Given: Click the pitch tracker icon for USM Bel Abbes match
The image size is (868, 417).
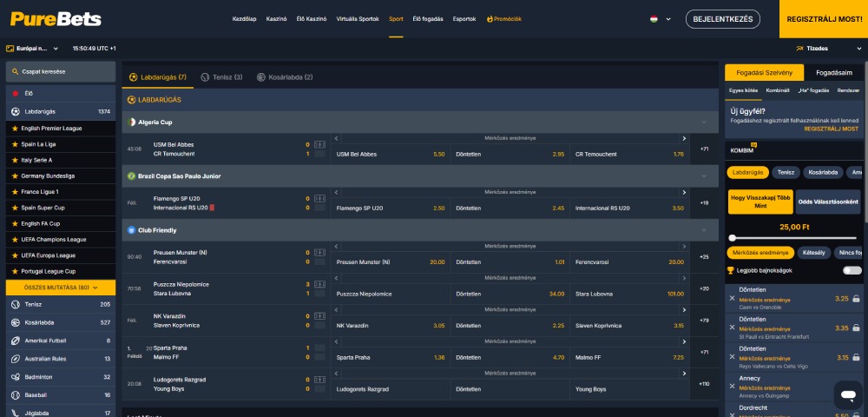Looking at the screenshot, I should (319, 144).
